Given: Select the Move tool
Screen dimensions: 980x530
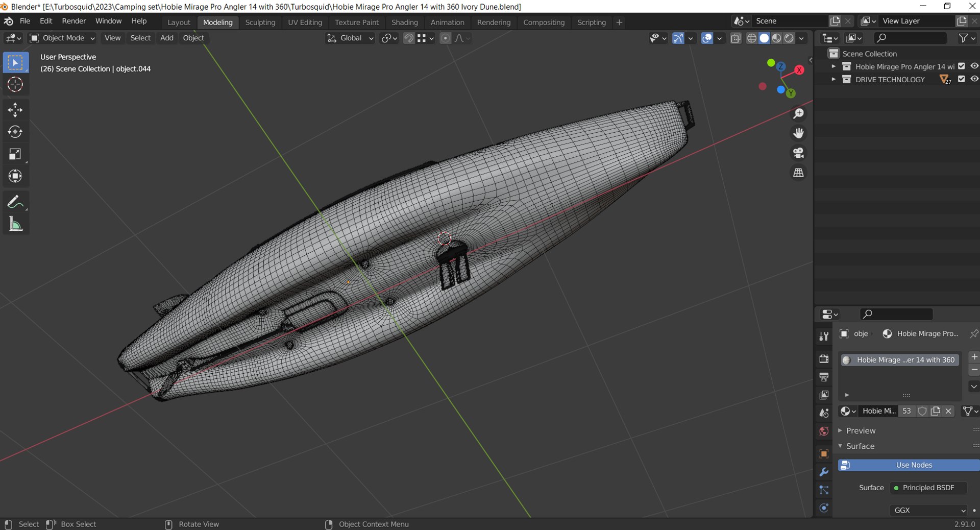Looking at the screenshot, I should click(15, 110).
